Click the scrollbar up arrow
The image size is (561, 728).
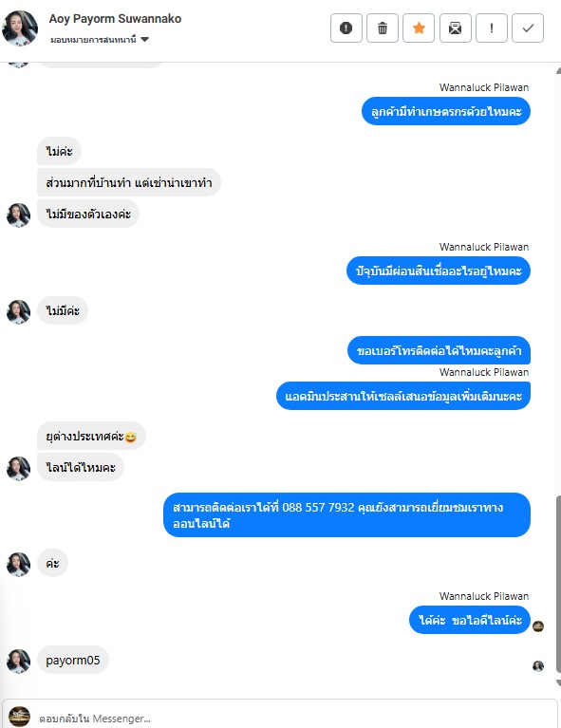tap(558, 71)
